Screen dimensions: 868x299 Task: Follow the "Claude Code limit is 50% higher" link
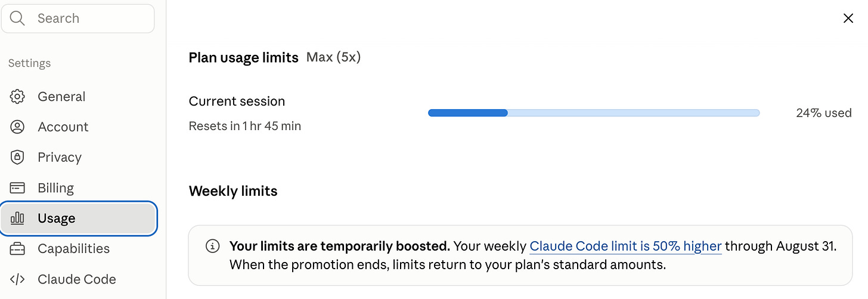coord(625,246)
